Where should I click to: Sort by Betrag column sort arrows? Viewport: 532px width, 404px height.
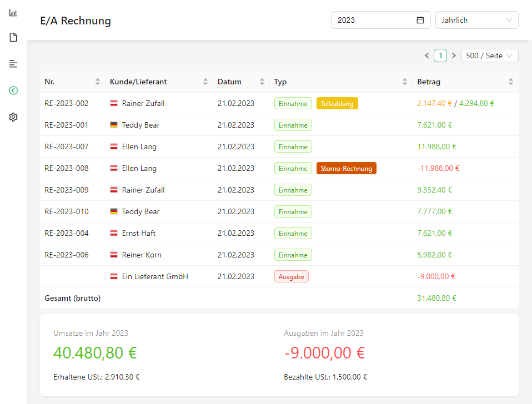(511, 82)
